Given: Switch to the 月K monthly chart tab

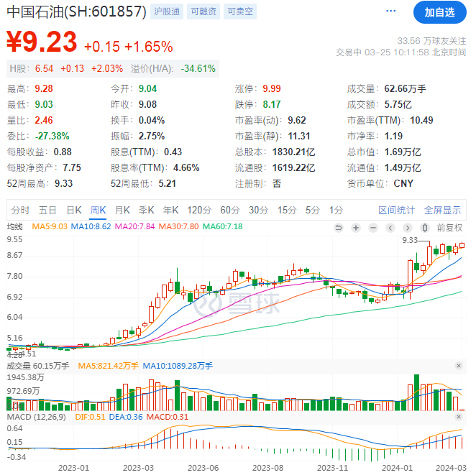Looking at the screenshot, I should (122, 210).
